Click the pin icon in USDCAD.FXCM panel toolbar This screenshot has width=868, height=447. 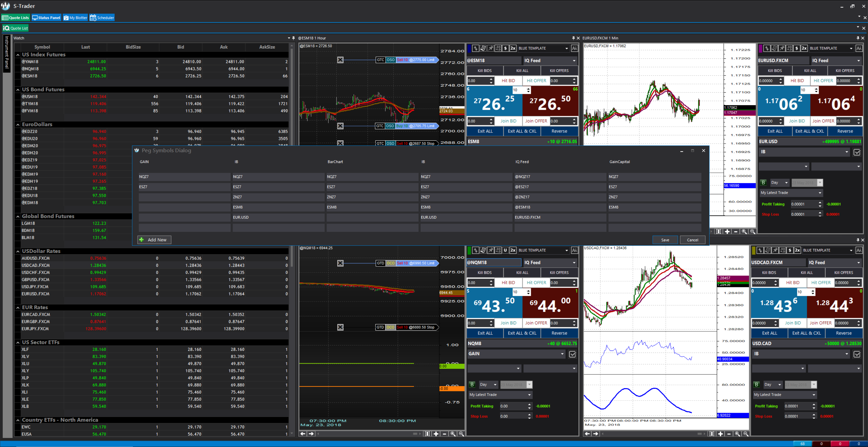click(x=775, y=250)
